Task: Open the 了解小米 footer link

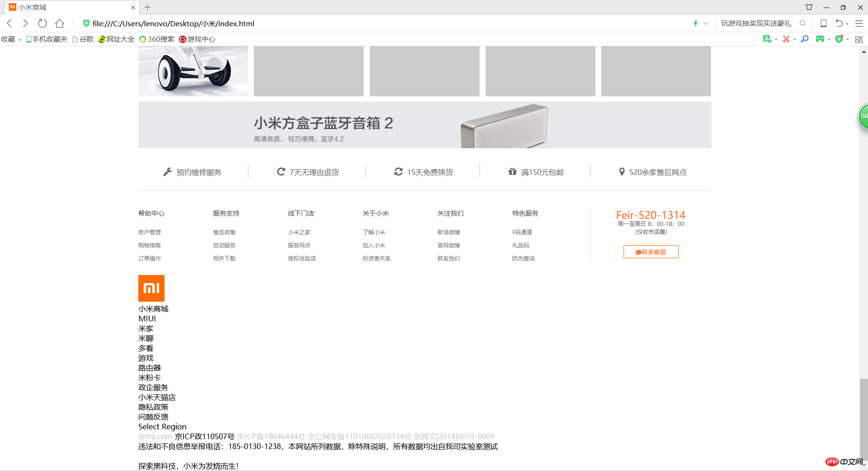Action: pyautogui.click(x=374, y=232)
